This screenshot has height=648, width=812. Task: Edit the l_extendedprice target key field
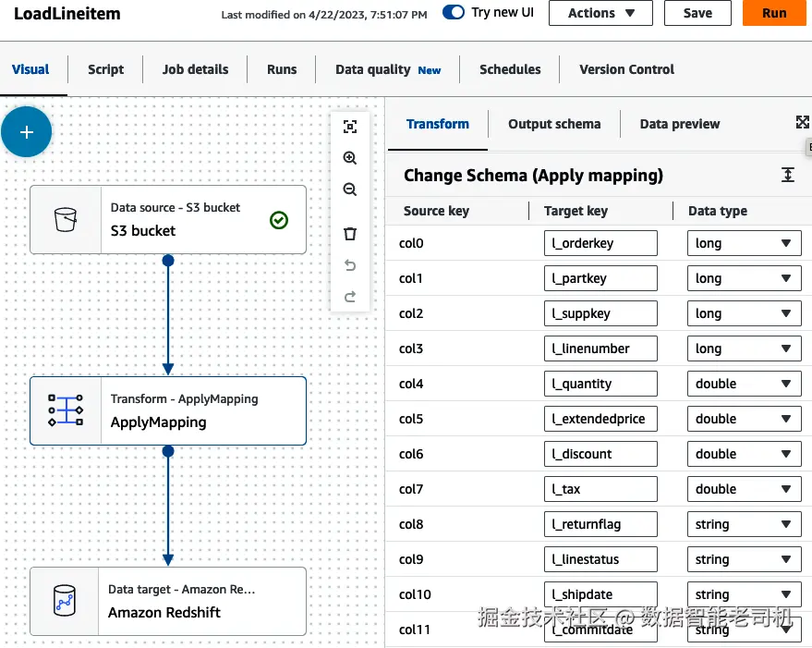click(x=600, y=419)
